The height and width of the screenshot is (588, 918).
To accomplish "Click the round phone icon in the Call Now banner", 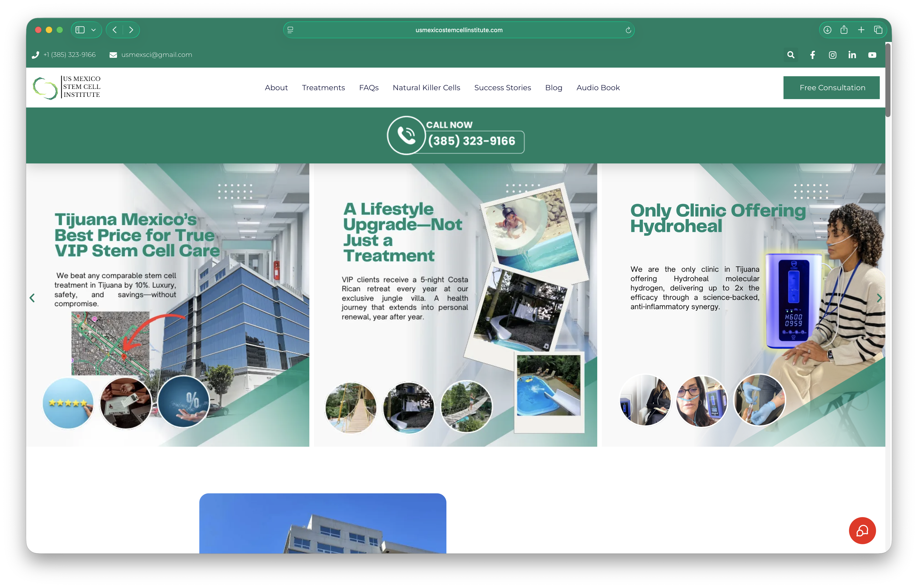I will click(406, 135).
